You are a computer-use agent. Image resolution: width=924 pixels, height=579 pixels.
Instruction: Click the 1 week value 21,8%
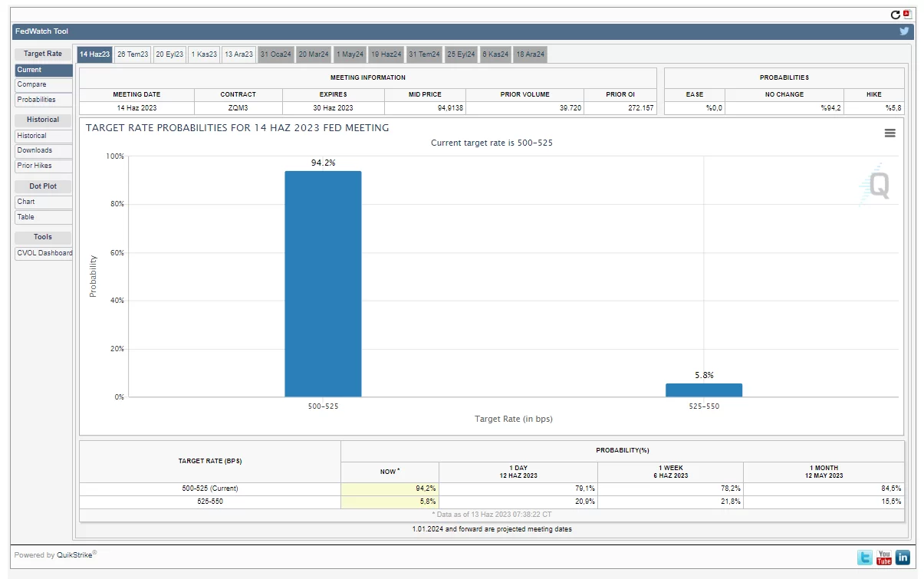click(x=671, y=502)
